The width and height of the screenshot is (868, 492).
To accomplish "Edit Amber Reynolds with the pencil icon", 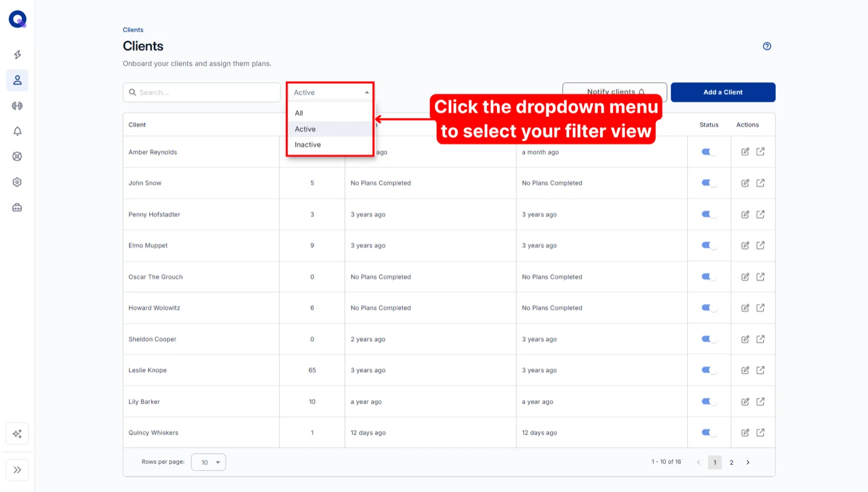I will pyautogui.click(x=745, y=152).
